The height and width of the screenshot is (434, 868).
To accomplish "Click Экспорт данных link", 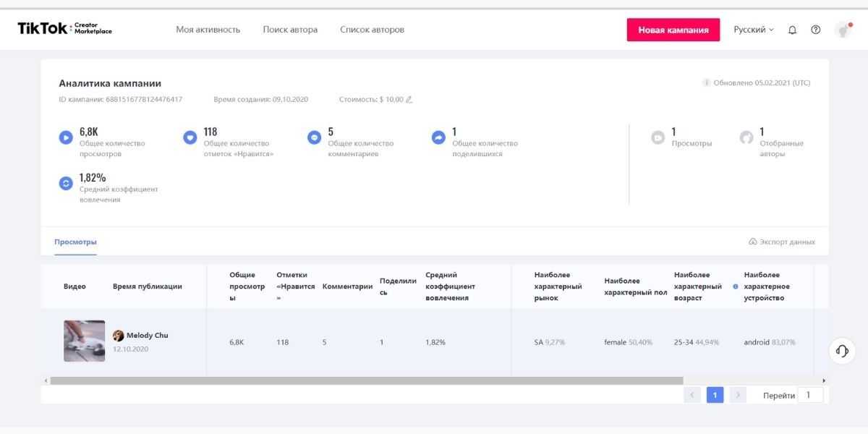I will (x=782, y=242).
